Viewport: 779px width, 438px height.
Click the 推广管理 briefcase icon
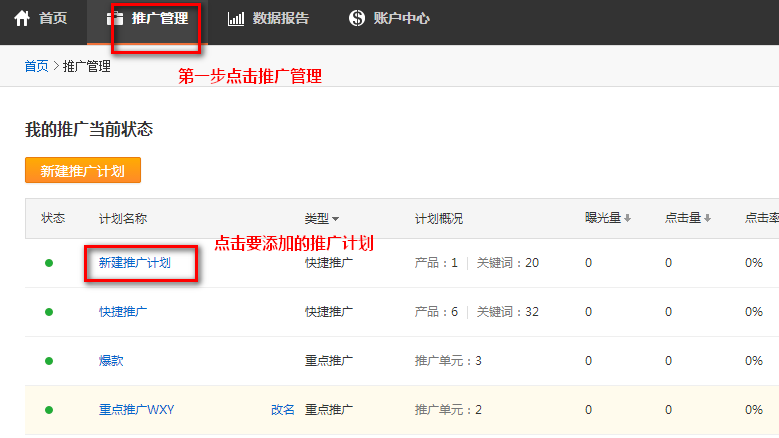[x=115, y=18]
